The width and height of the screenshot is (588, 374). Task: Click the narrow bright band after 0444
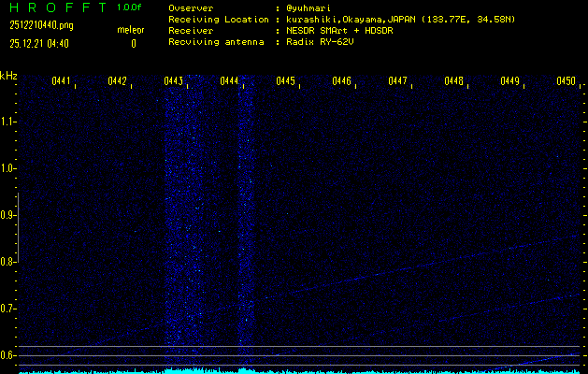point(246,224)
